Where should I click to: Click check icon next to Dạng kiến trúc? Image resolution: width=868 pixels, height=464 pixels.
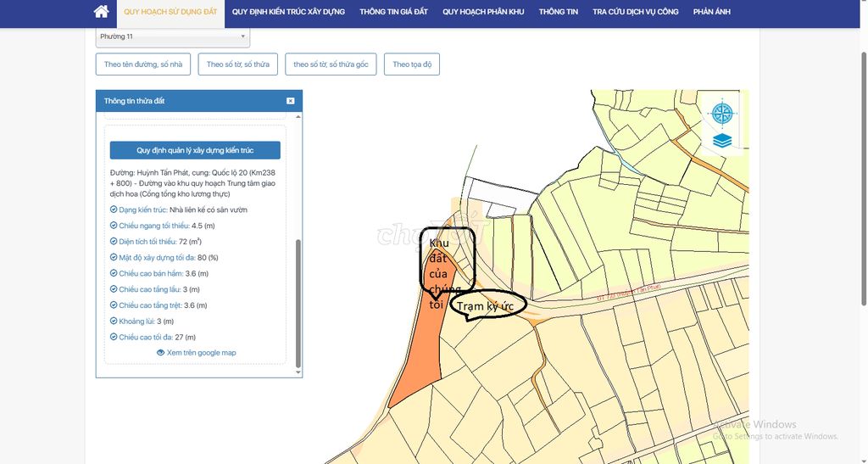pos(114,210)
